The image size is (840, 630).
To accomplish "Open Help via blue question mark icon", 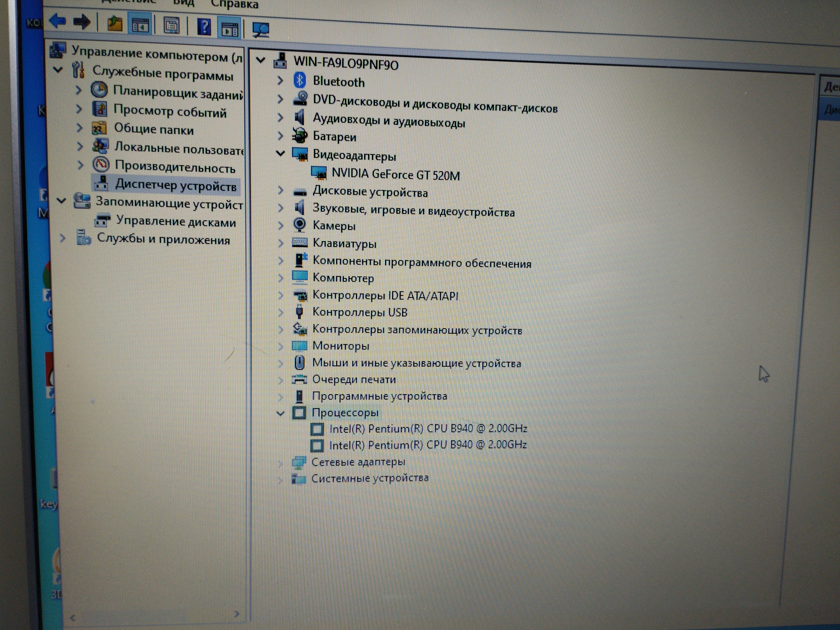I will tap(204, 27).
